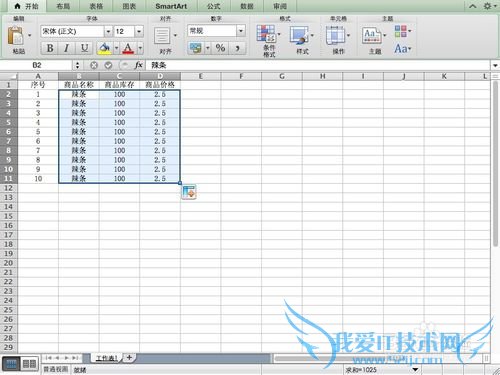Toggle Underline formatting button

[x=84, y=48]
